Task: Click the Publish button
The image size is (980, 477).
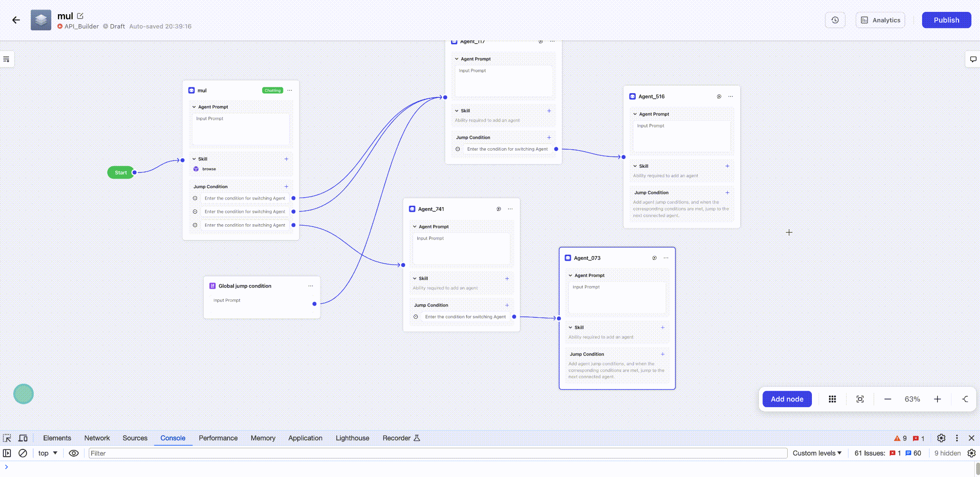Action: (x=946, y=20)
